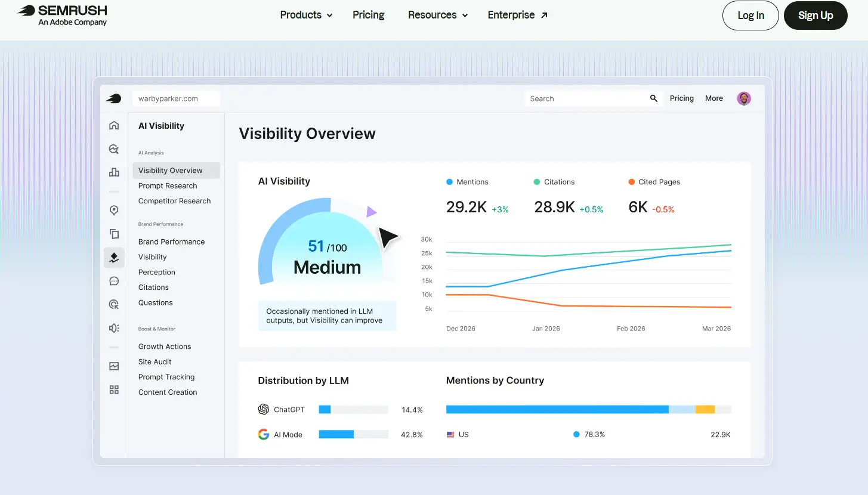This screenshot has height=495, width=868.
Task: Open the apps grid sidebar icon
Action: click(x=114, y=389)
